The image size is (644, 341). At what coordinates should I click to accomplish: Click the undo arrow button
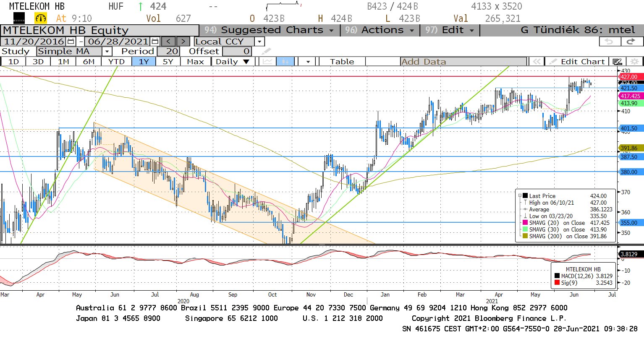point(610,42)
